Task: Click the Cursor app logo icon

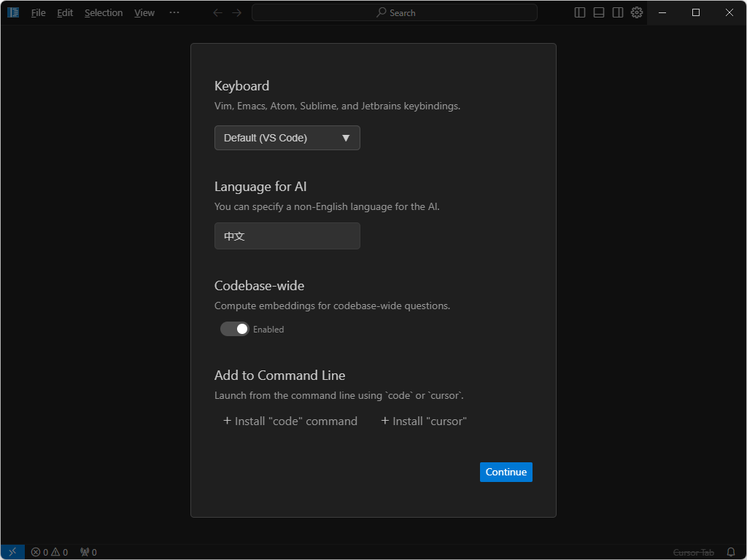Action: pyautogui.click(x=13, y=12)
